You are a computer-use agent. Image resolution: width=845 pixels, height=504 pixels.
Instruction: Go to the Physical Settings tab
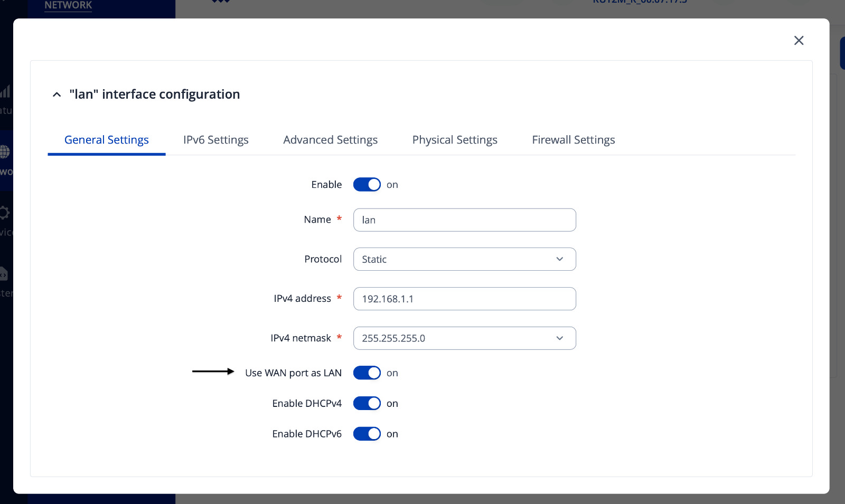click(455, 140)
